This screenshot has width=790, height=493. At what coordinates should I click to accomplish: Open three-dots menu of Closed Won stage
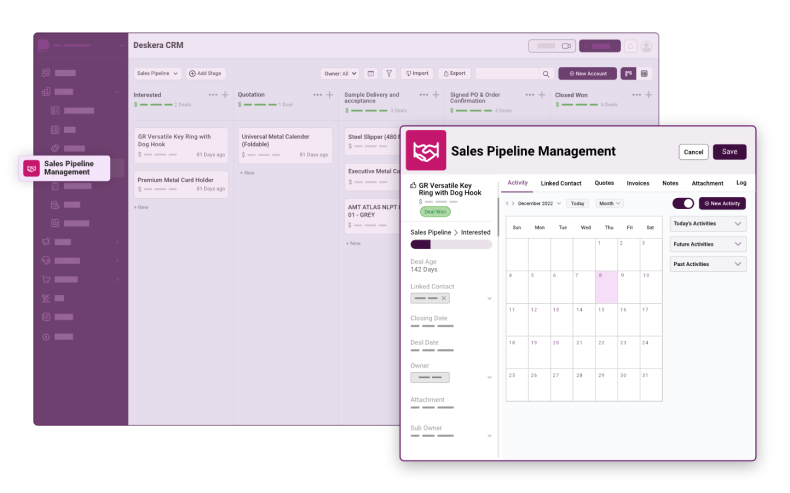[x=637, y=95]
